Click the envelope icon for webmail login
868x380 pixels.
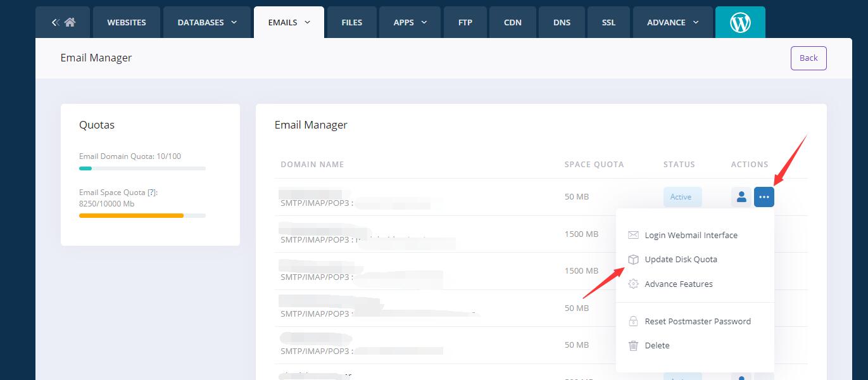[633, 235]
